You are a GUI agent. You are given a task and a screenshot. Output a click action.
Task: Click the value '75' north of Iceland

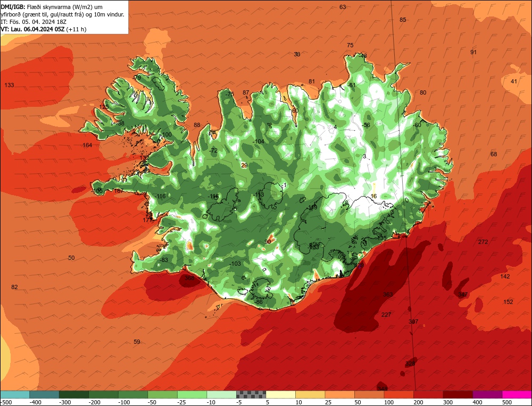pos(350,45)
